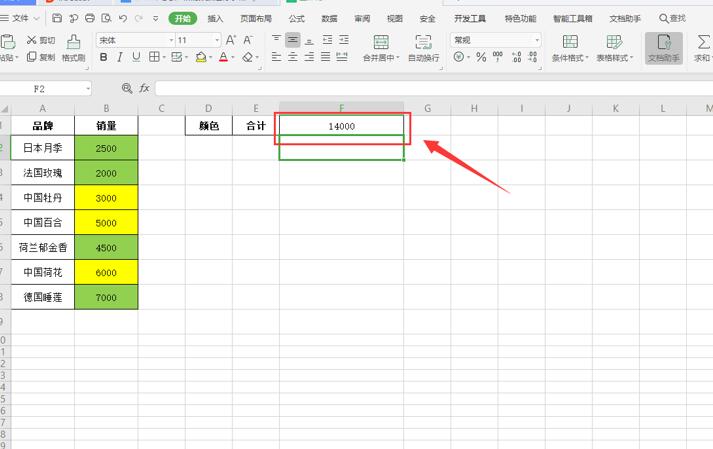
Task: Apply thousands separator style
Action: [498, 57]
